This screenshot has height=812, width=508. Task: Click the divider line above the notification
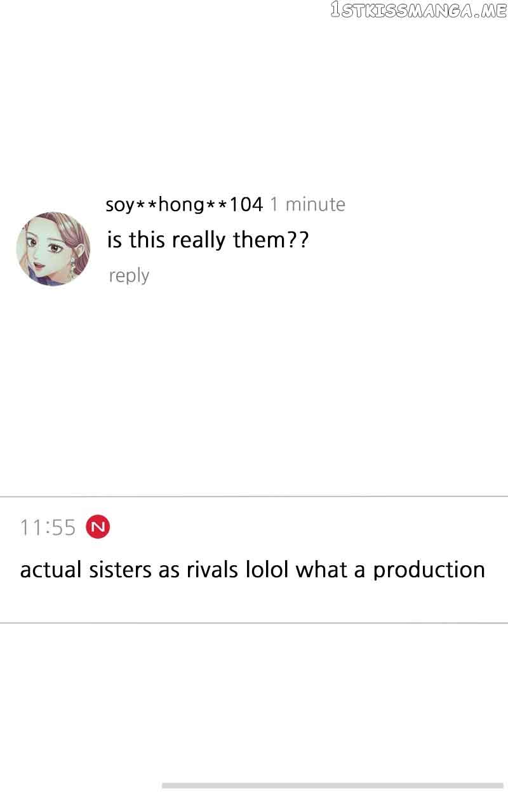click(x=254, y=496)
